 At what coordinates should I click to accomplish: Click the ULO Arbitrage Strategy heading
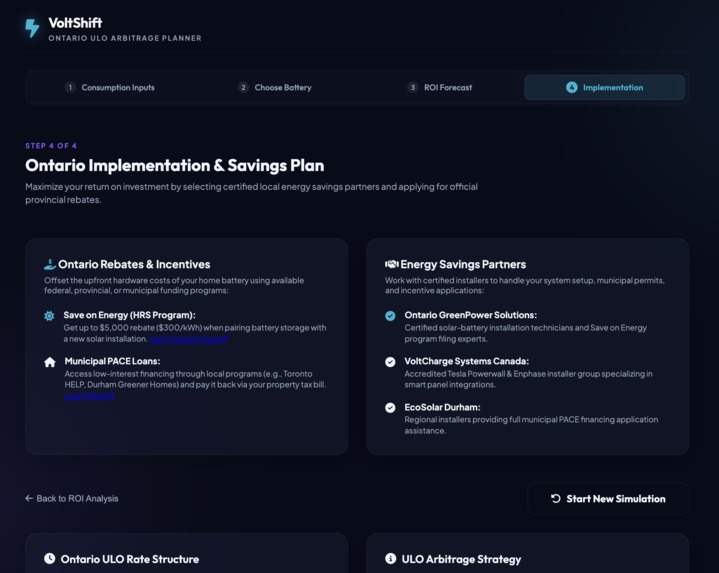click(x=461, y=559)
